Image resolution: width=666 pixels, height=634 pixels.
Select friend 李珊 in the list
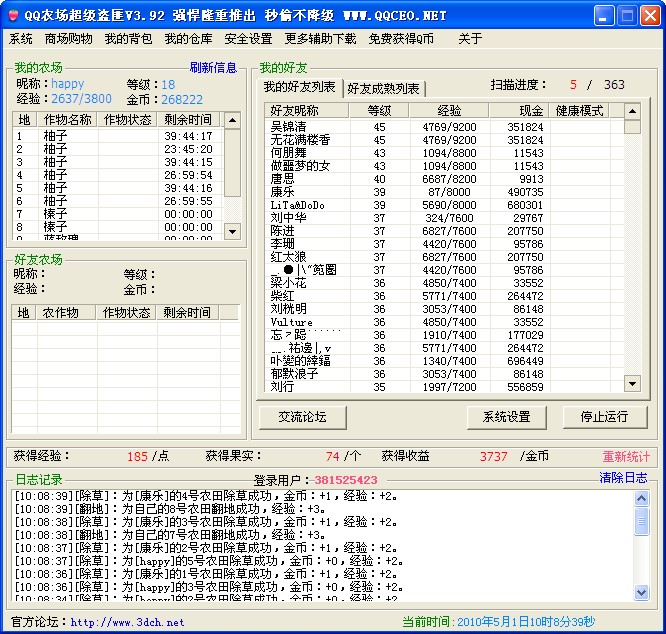444,244
